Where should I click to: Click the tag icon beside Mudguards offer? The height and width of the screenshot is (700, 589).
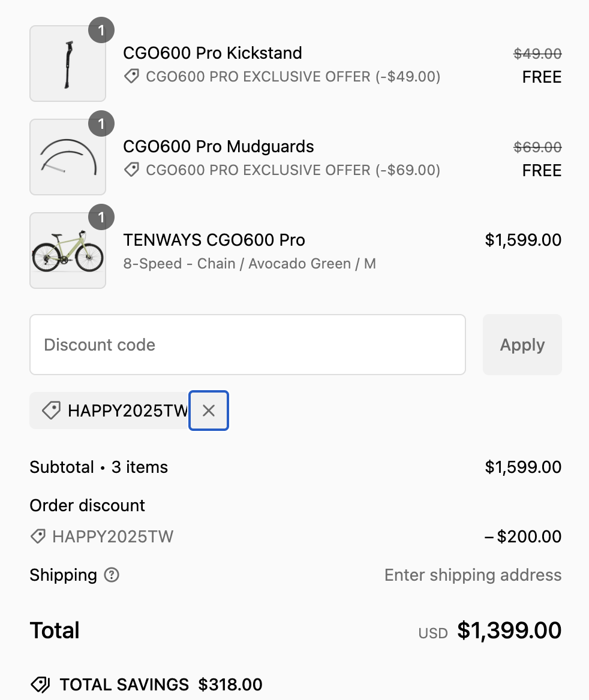coord(131,170)
